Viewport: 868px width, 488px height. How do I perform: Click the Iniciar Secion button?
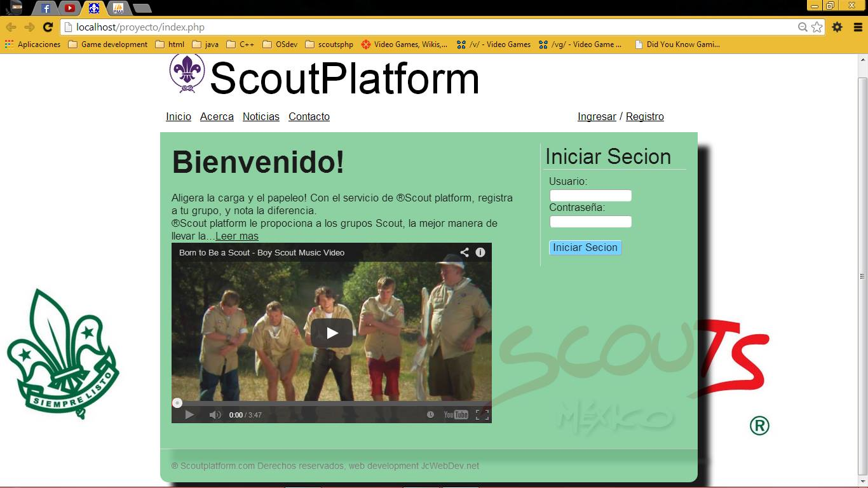coord(585,248)
